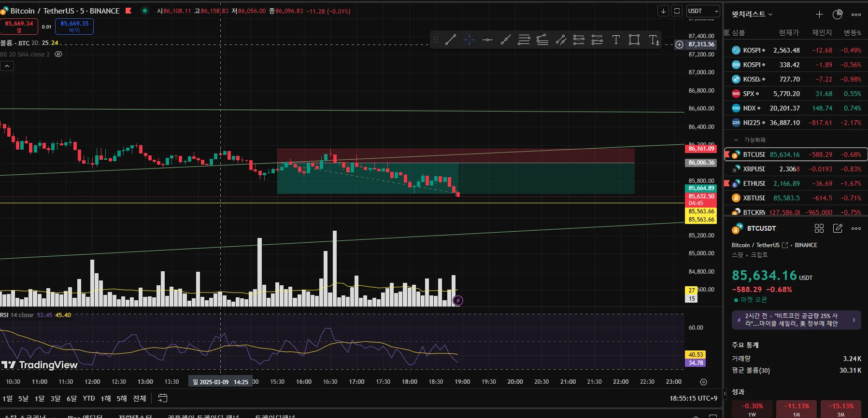The image size is (868, 418).
Task: Toggle the flag on ETHUSD watchlist row
Action: coord(727,183)
